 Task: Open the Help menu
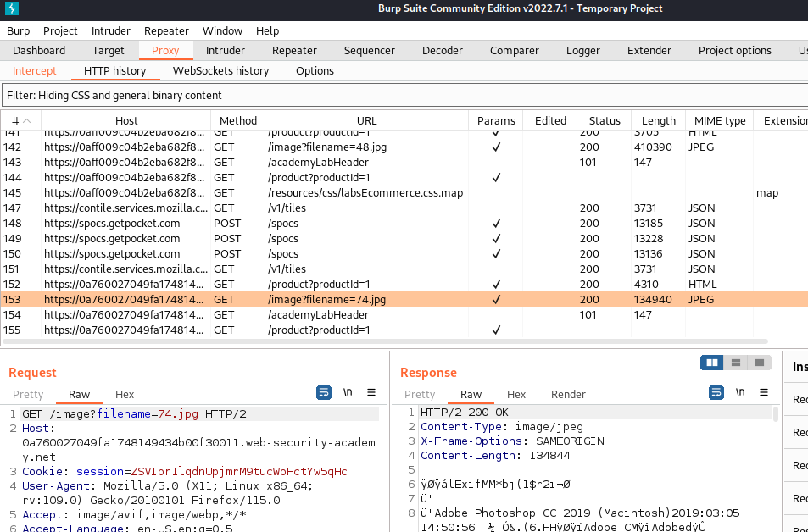(267, 30)
